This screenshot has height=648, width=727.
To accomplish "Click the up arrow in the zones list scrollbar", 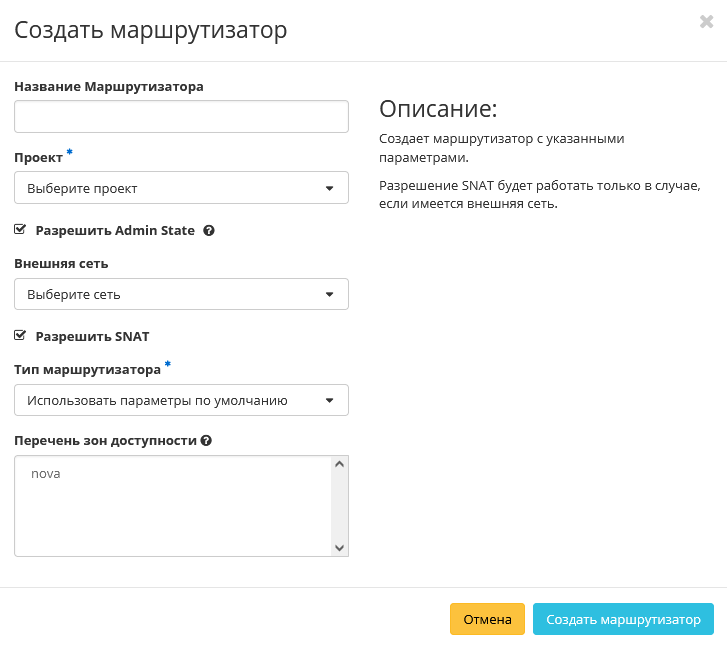I will pos(339,465).
